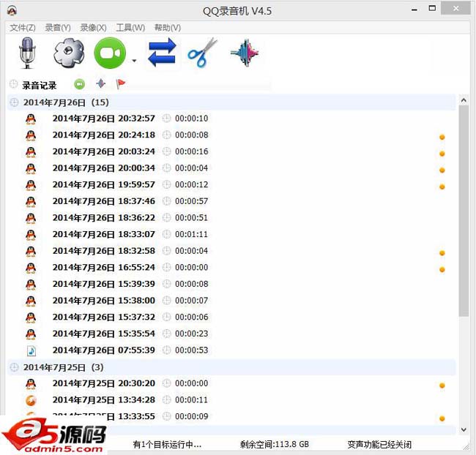The width and height of the screenshot is (476, 455).
Task: Click orange swirl icon of 13:34:28 recording
Action: click(31, 400)
